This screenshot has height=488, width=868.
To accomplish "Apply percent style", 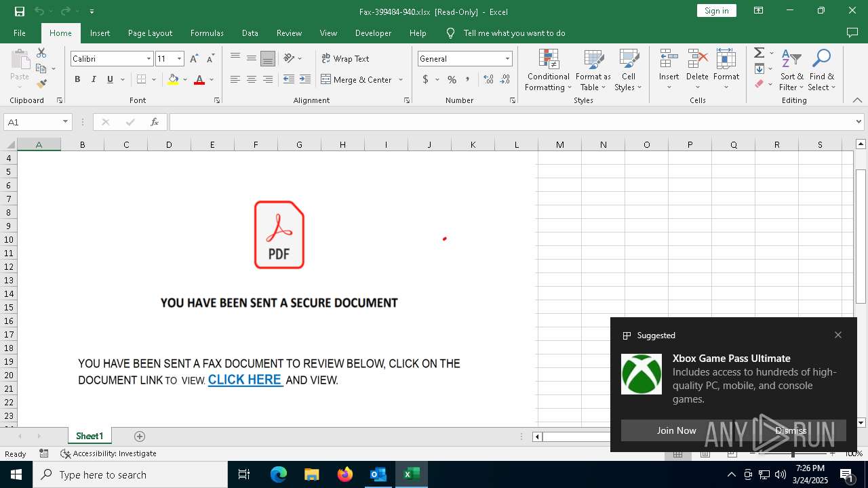I will click(452, 79).
